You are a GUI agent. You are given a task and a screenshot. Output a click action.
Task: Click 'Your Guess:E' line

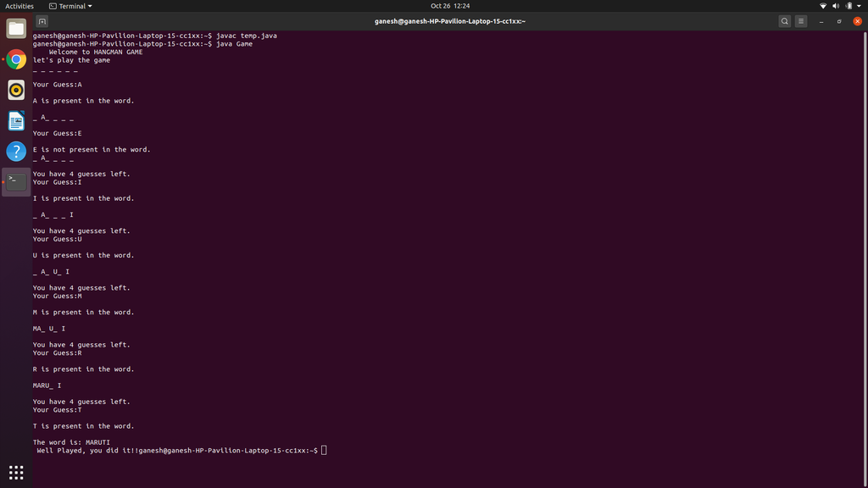pyautogui.click(x=57, y=133)
